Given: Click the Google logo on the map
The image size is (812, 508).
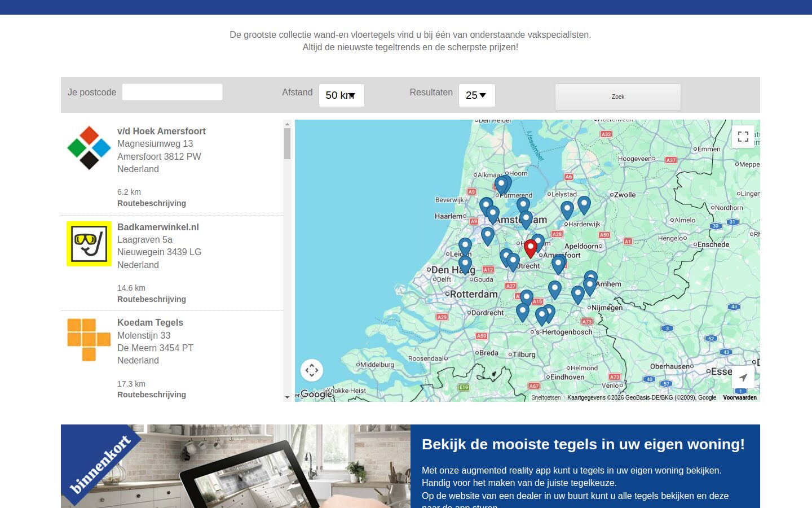Looking at the screenshot, I should pyautogui.click(x=316, y=394).
